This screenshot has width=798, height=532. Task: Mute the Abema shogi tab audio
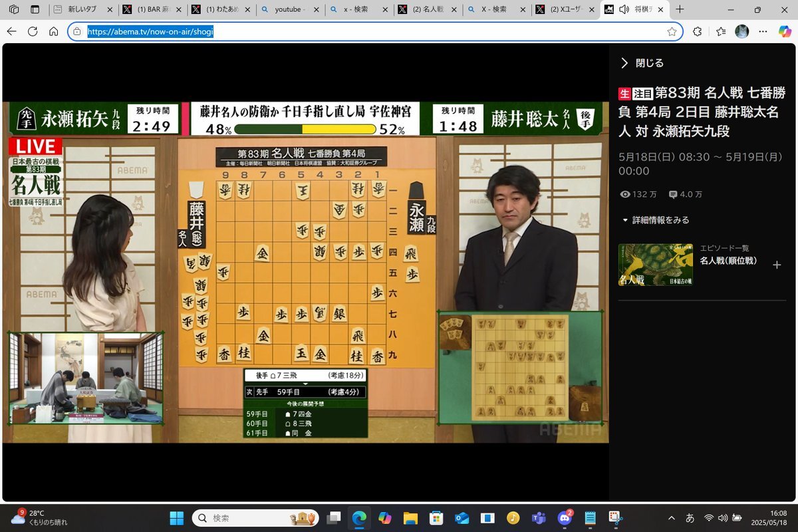click(x=624, y=10)
